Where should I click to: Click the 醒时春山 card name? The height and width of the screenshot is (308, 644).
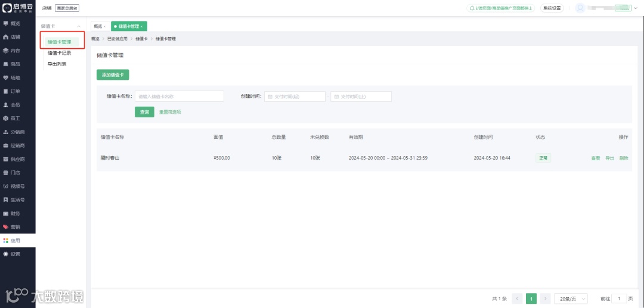pos(110,158)
